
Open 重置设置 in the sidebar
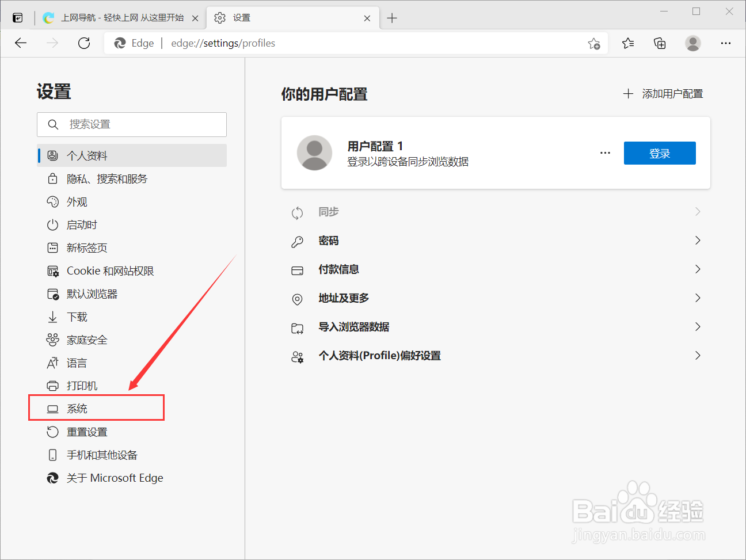(132, 432)
